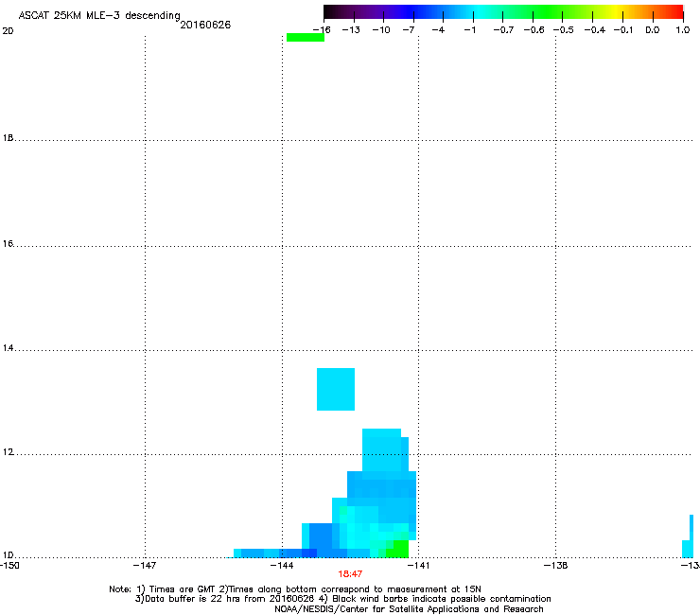Screen dimensions: 700x615
Task: Click the latitude axis label 16
Action: (x=8, y=243)
